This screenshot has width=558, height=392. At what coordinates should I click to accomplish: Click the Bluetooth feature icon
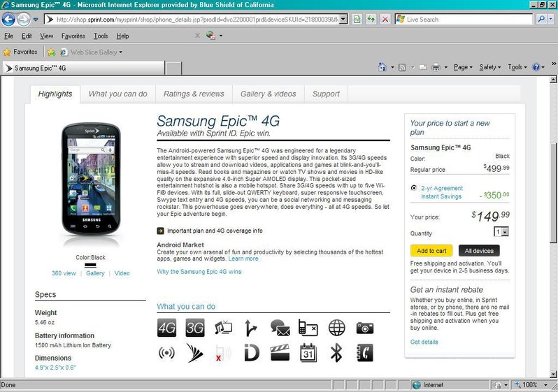tap(336, 353)
